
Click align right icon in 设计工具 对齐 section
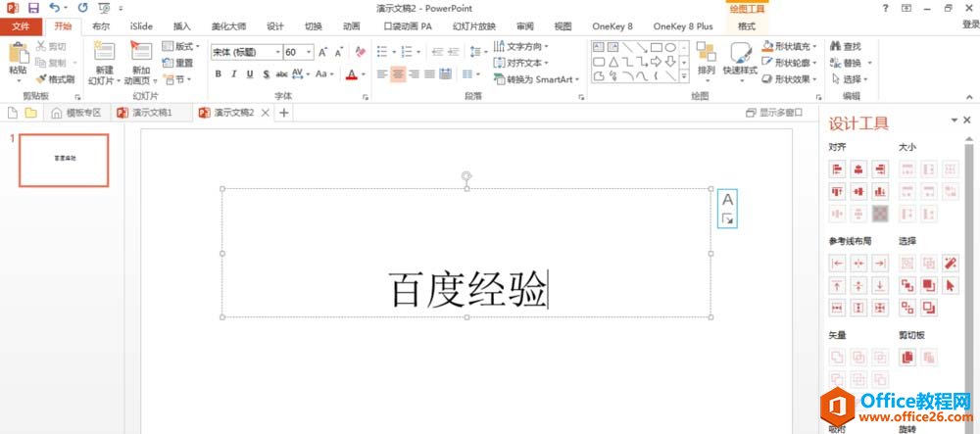(x=880, y=169)
